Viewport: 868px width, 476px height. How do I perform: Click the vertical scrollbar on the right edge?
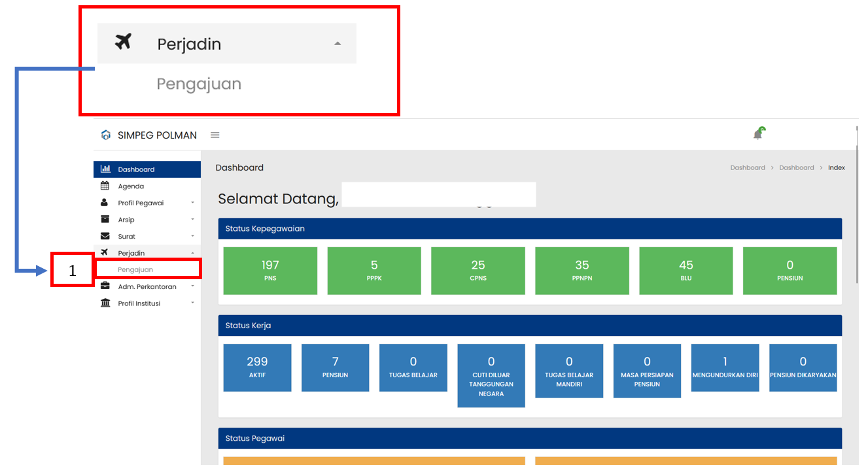point(857,209)
